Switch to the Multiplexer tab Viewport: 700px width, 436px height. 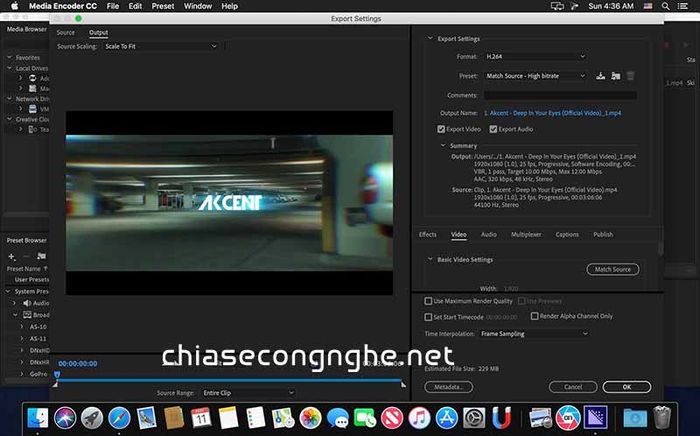pos(526,234)
